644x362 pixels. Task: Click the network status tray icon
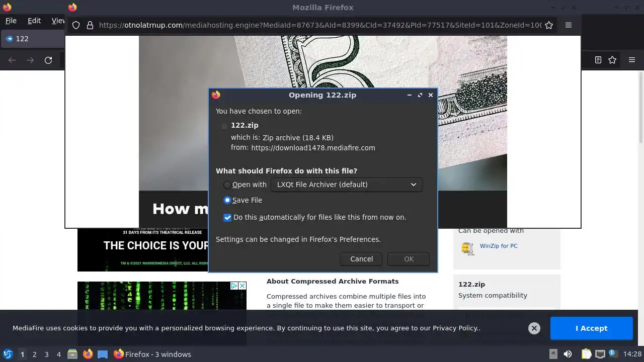click(600, 354)
